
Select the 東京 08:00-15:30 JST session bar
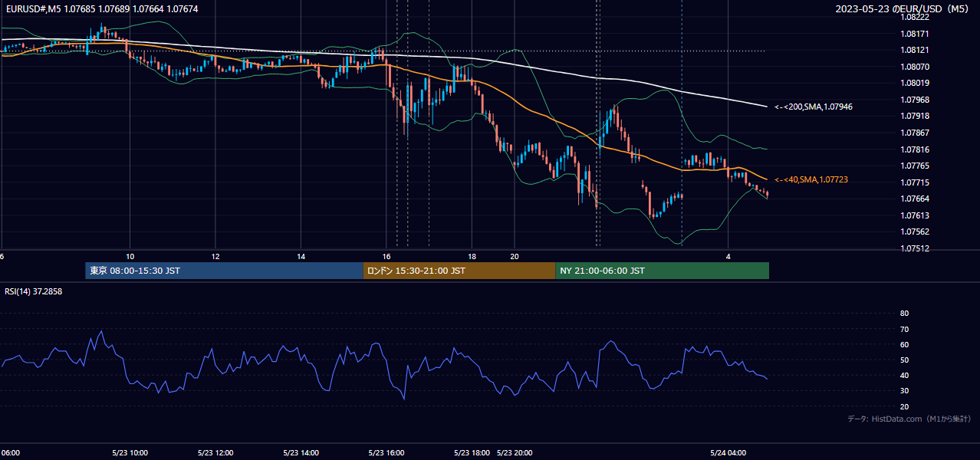click(x=224, y=271)
